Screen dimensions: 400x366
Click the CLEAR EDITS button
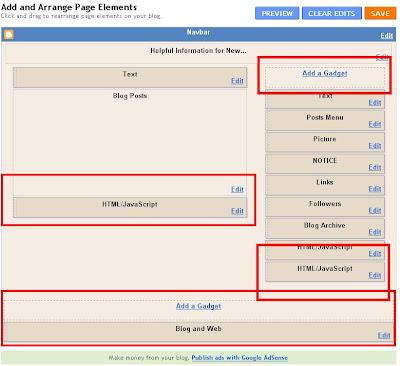[x=332, y=14]
